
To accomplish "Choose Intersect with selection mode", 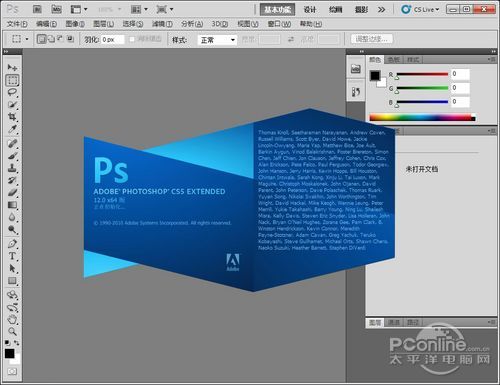I will [70, 39].
